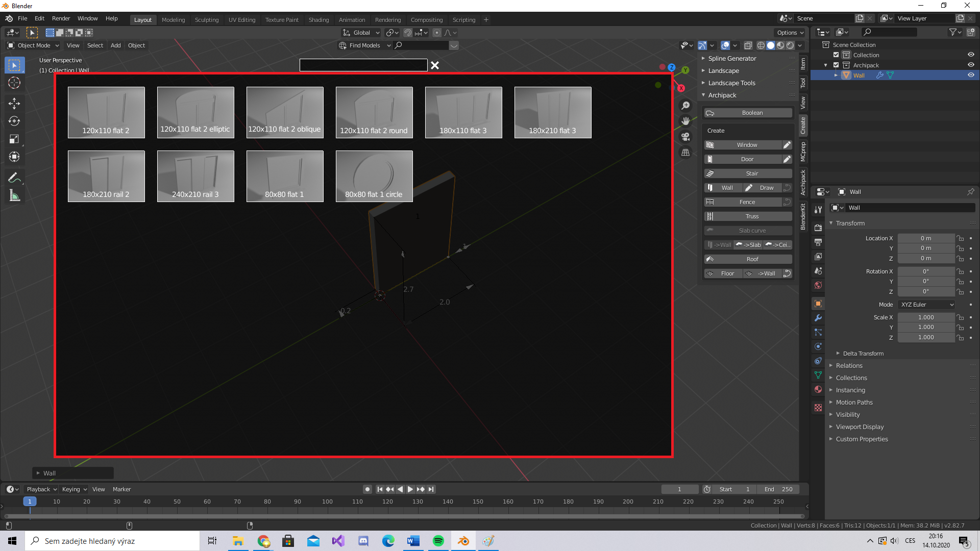Click the Scale X value field

925,317
